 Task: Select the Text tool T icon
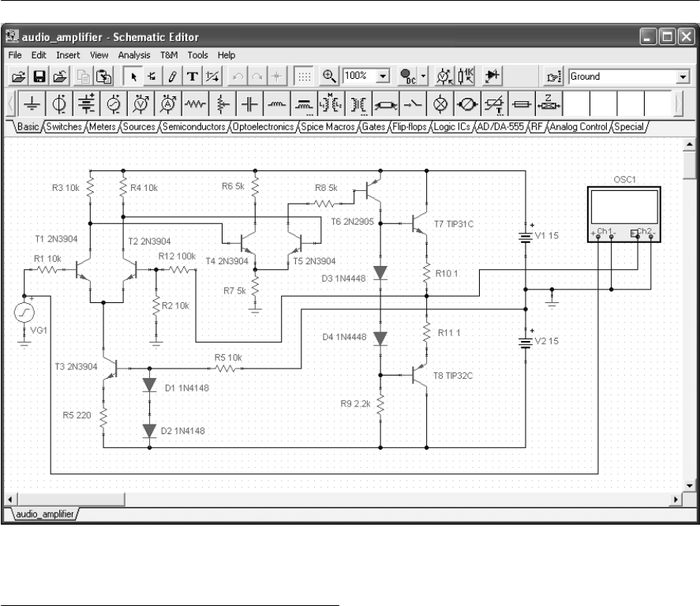(x=193, y=77)
